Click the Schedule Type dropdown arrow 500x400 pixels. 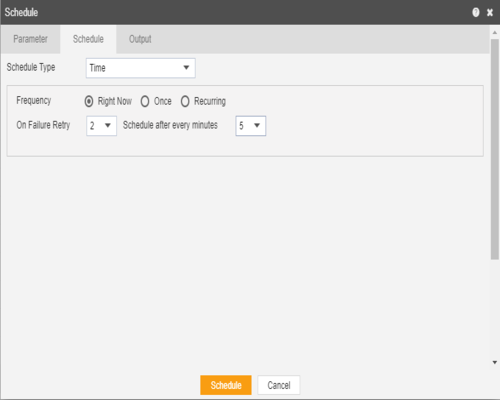(186, 68)
